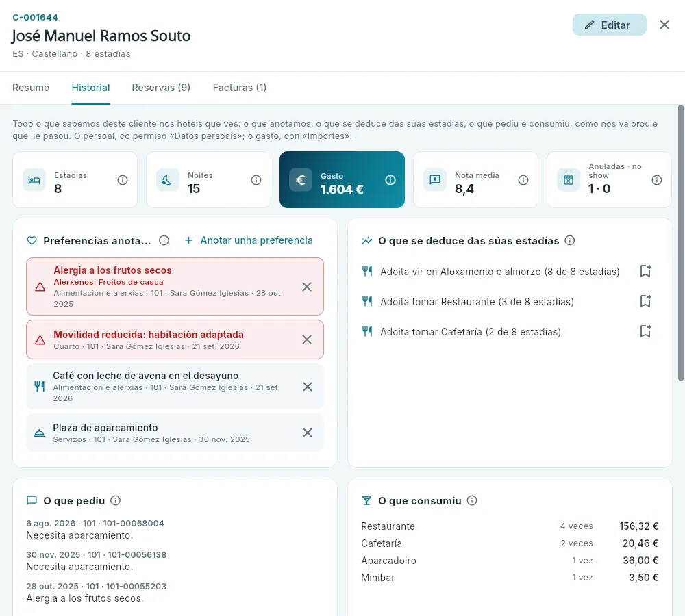This screenshot has height=616, width=685.
Task: Click info icon for Anuladas · no show
Action: coord(657,180)
